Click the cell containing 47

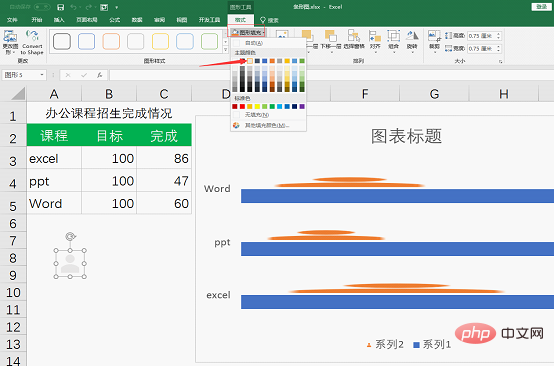pos(164,181)
